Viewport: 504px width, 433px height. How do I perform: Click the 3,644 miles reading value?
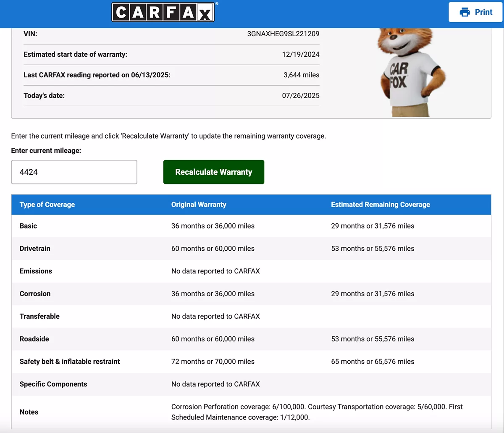coord(301,75)
